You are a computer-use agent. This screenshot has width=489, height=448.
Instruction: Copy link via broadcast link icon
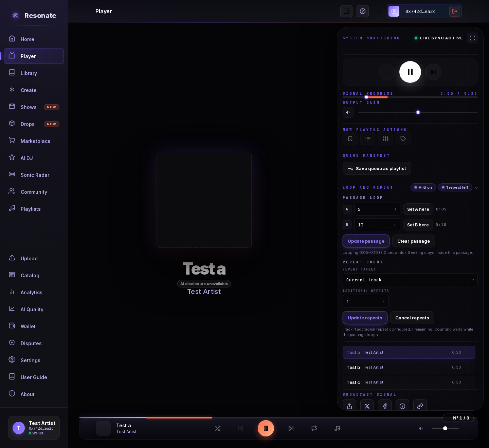tap(420, 406)
